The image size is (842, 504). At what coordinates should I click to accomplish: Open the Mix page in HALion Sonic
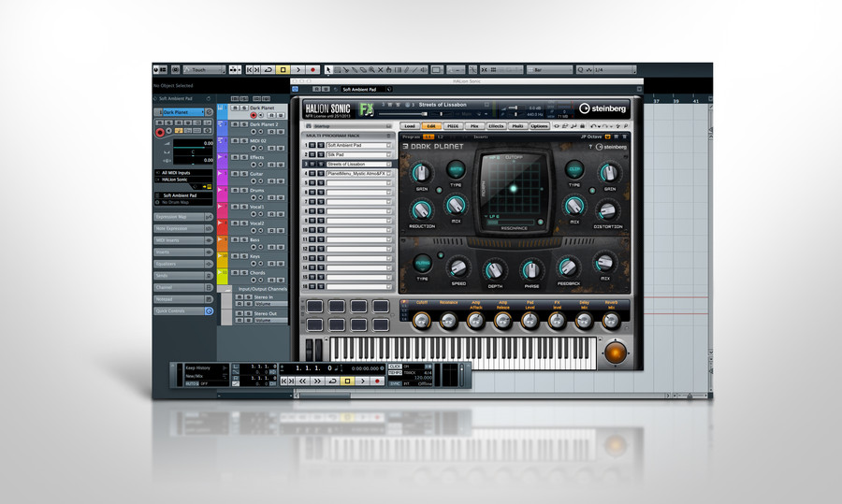coord(474,126)
